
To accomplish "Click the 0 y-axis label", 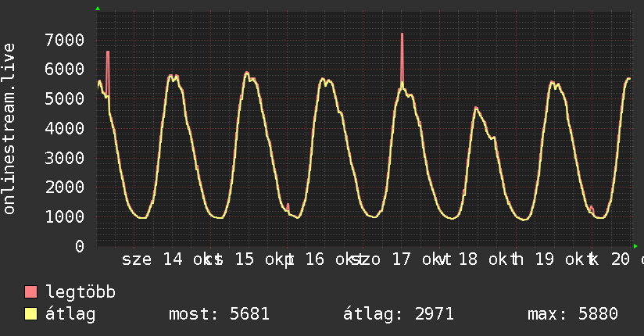I will (x=80, y=246).
